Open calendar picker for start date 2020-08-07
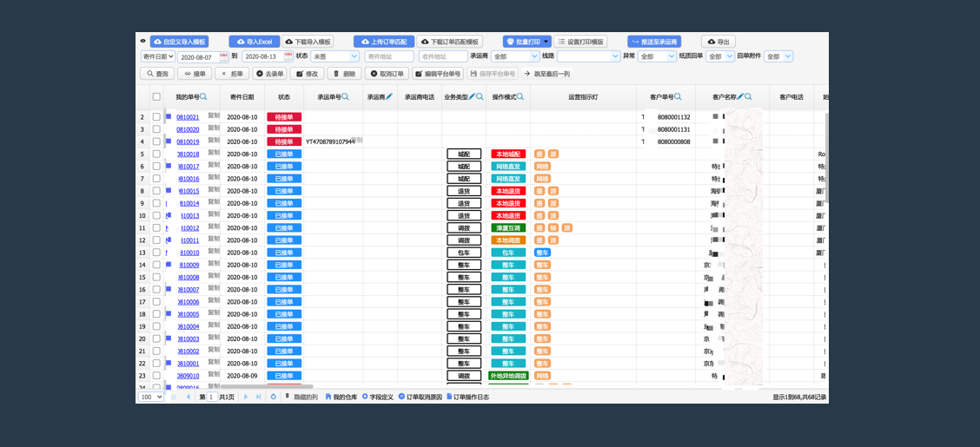980x447 pixels. pyautogui.click(x=224, y=56)
